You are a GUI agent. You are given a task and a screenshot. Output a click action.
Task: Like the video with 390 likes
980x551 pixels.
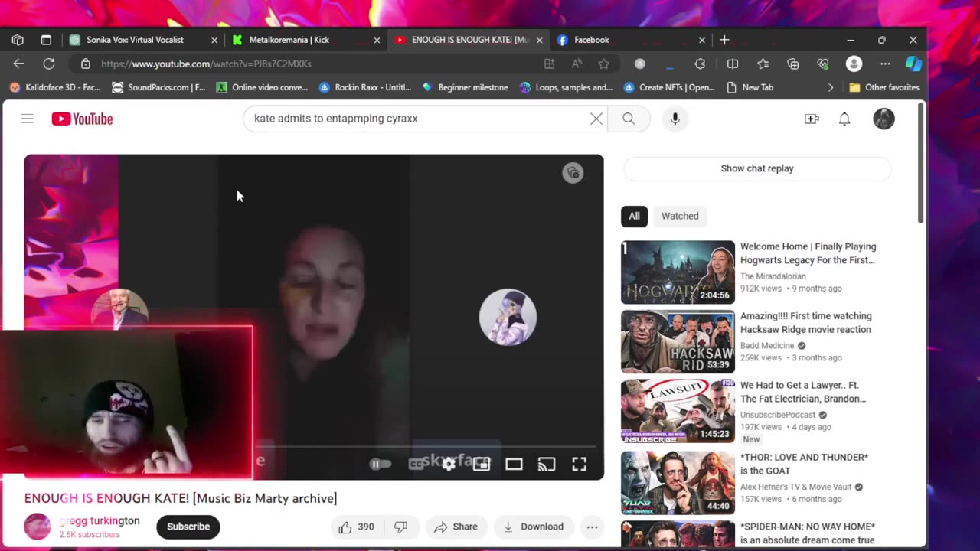coord(357,527)
